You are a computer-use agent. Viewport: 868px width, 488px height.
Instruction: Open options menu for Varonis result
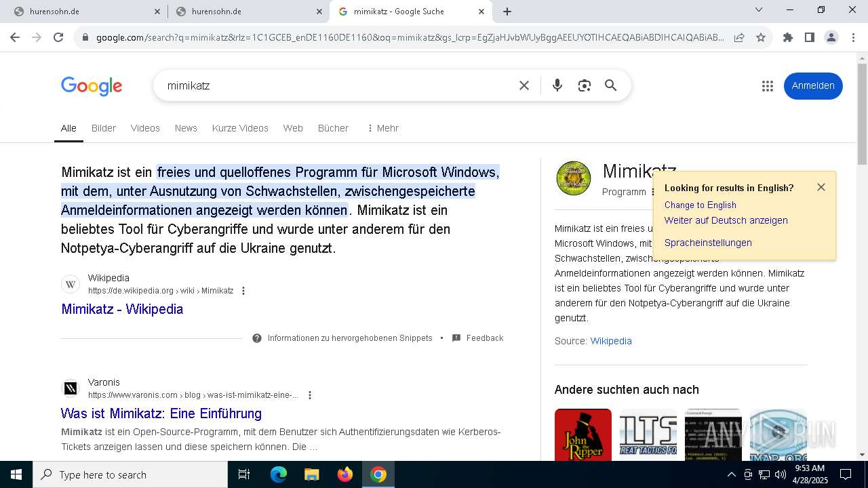[310, 395]
